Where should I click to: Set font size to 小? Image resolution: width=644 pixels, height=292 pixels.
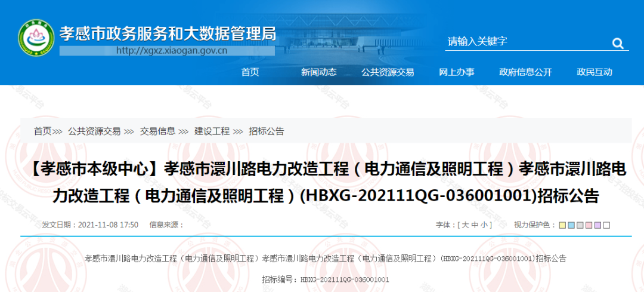[x=485, y=225]
